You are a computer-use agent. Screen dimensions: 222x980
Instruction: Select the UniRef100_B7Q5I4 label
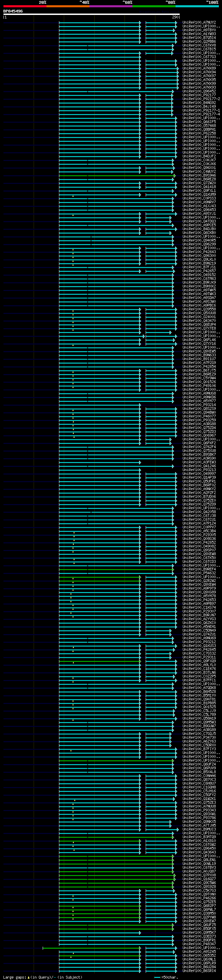(199, 38)
